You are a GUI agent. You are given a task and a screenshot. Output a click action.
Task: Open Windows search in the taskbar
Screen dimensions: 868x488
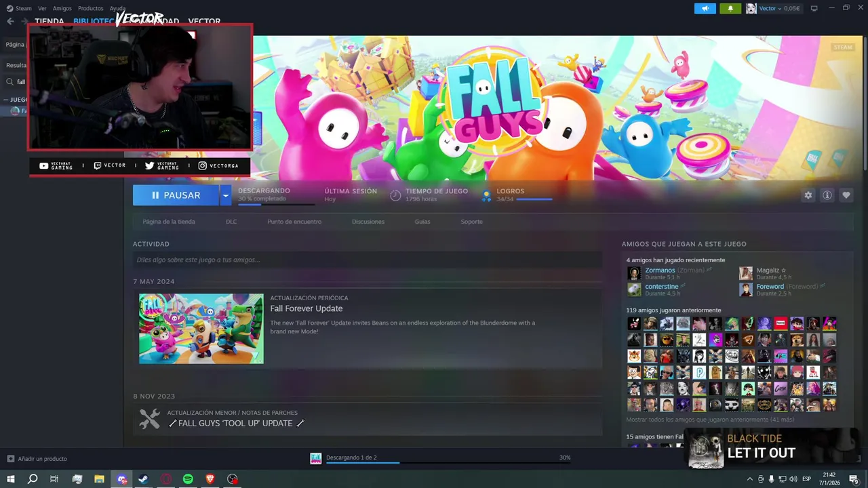tap(32, 479)
